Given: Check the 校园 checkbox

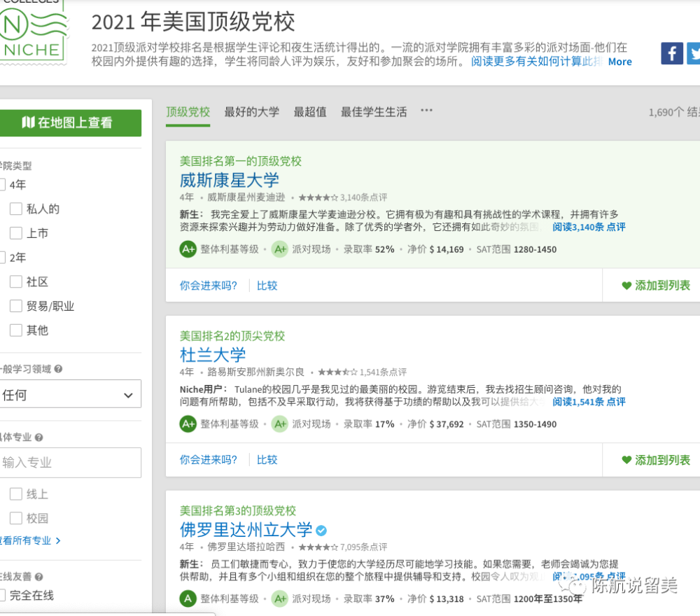Looking at the screenshot, I should click(x=16, y=518).
